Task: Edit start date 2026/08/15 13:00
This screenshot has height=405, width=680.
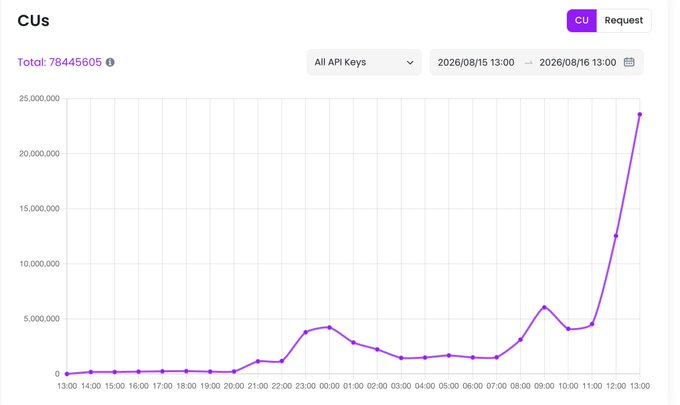Action: click(x=476, y=62)
